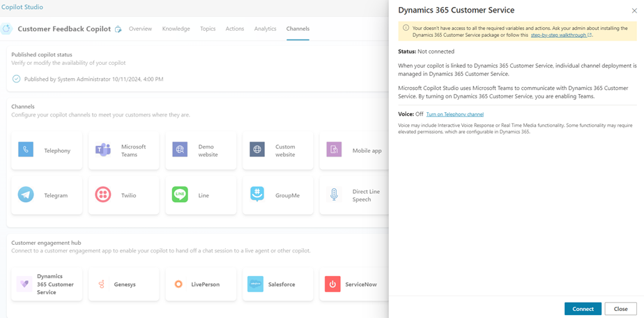Select the Twilio channel icon
644x318 pixels.
pos(103,195)
